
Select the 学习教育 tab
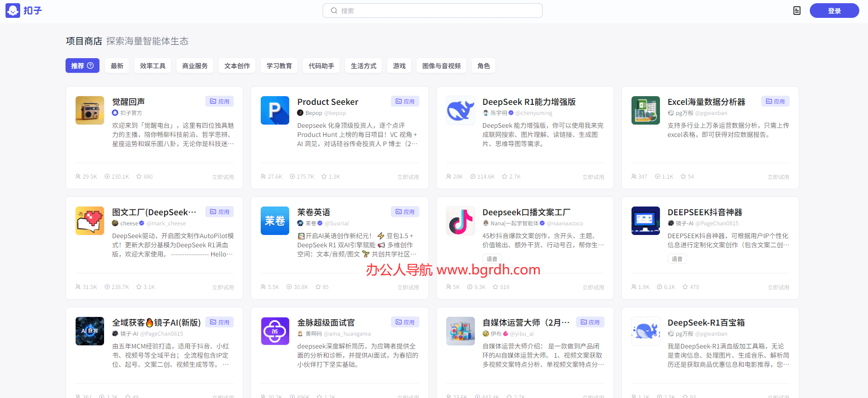tap(279, 65)
